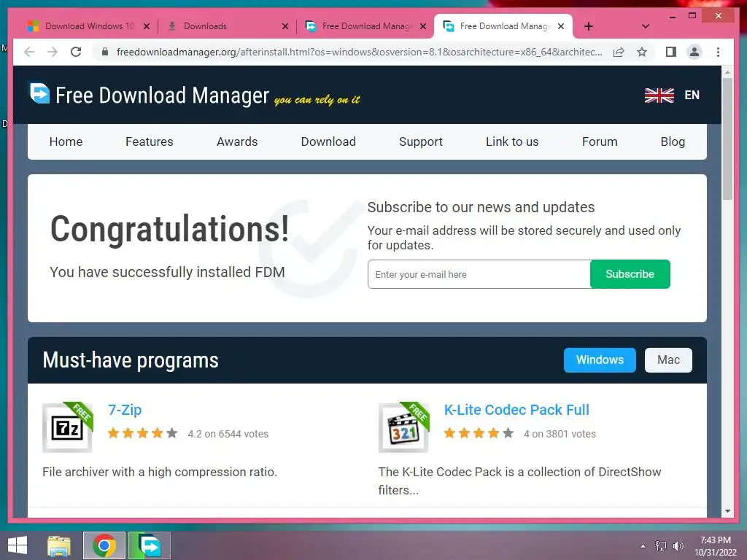Click the Free Download Manager logo icon
Image resolution: width=747 pixels, height=560 pixels.
(x=39, y=93)
